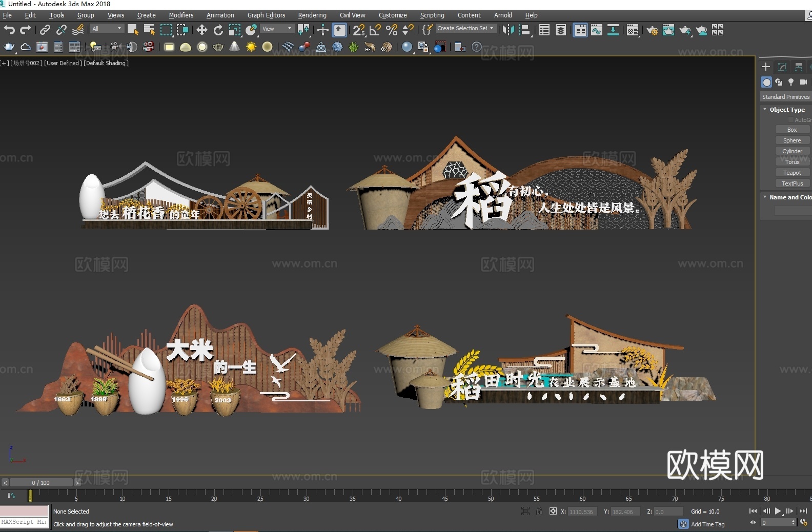The height and width of the screenshot is (532, 812).
Task: Select the Cameras category icon
Action: point(803,82)
